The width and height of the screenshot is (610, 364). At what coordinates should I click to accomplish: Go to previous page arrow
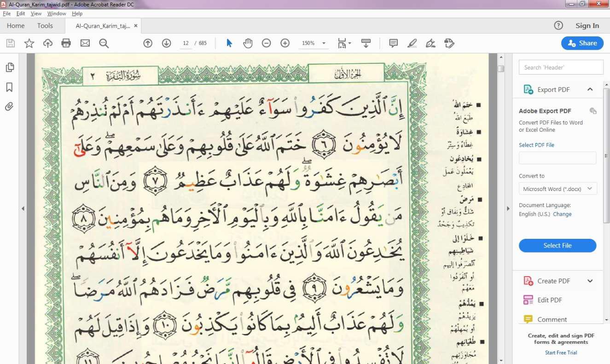pos(148,43)
